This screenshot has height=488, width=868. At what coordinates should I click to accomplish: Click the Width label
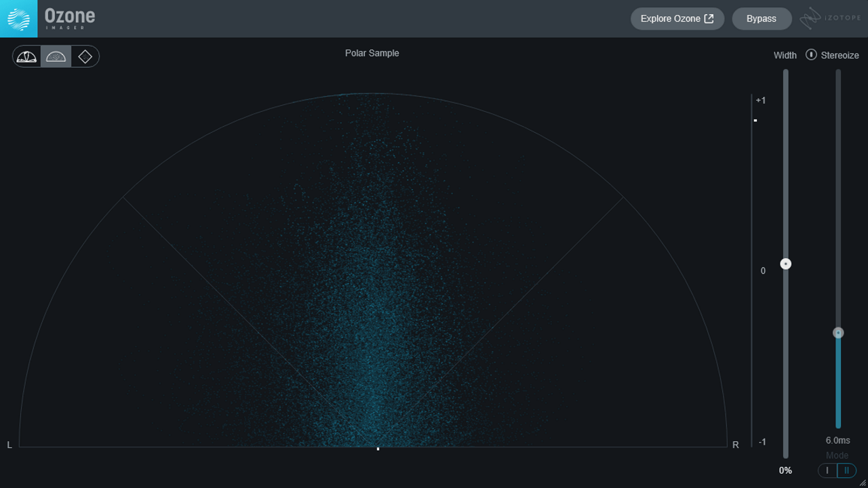(785, 56)
